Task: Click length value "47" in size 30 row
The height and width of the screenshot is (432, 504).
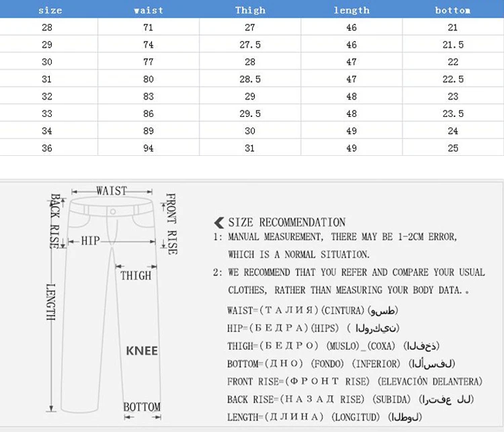Action: pyautogui.click(x=351, y=62)
